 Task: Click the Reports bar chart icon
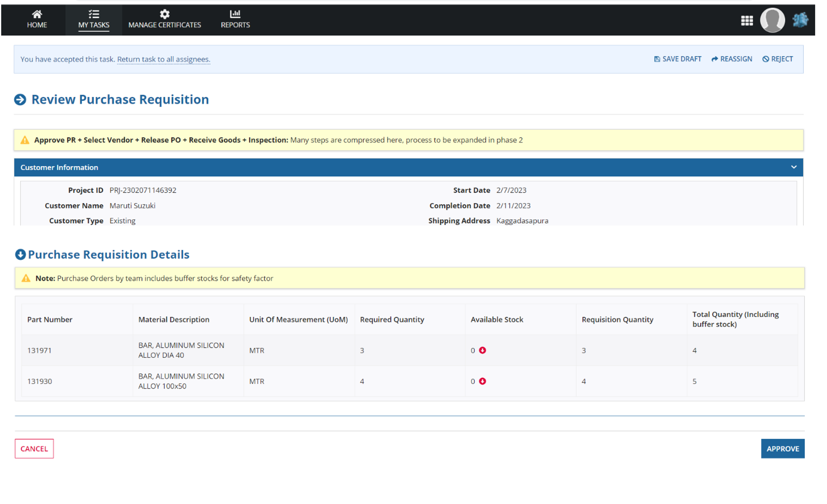[x=235, y=14]
